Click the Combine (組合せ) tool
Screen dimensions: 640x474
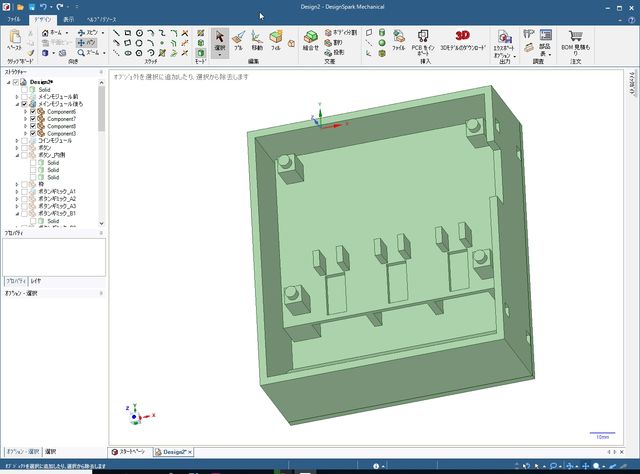311,41
